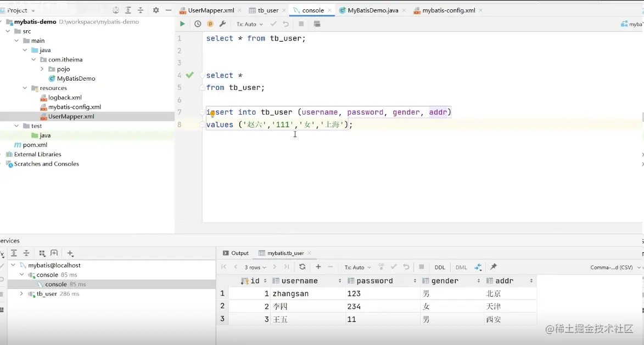
Task: Hide the Project panel minus icon
Action: [x=169, y=10]
